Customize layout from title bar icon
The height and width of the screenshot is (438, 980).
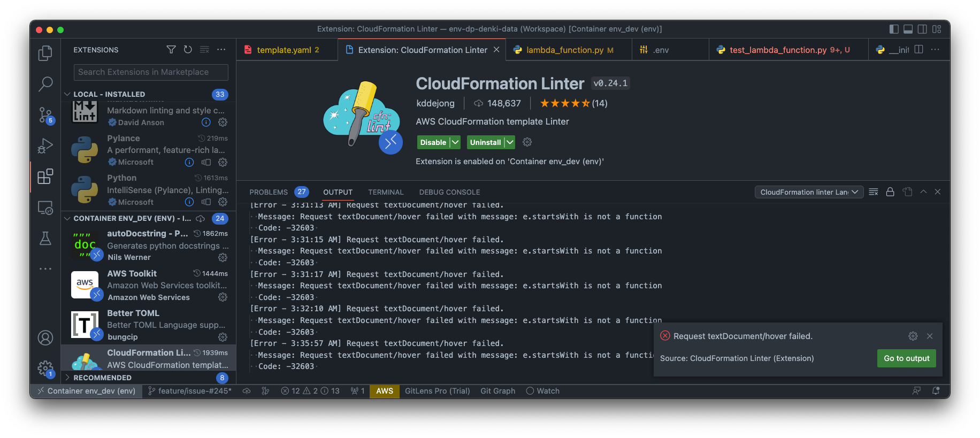pyautogui.click(x=937, y=29)
